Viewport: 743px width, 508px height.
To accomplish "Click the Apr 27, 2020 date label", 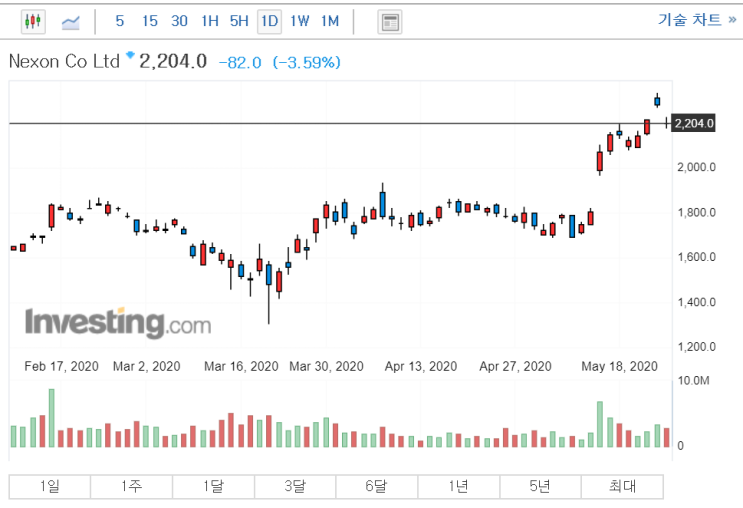I will (516, 366).
